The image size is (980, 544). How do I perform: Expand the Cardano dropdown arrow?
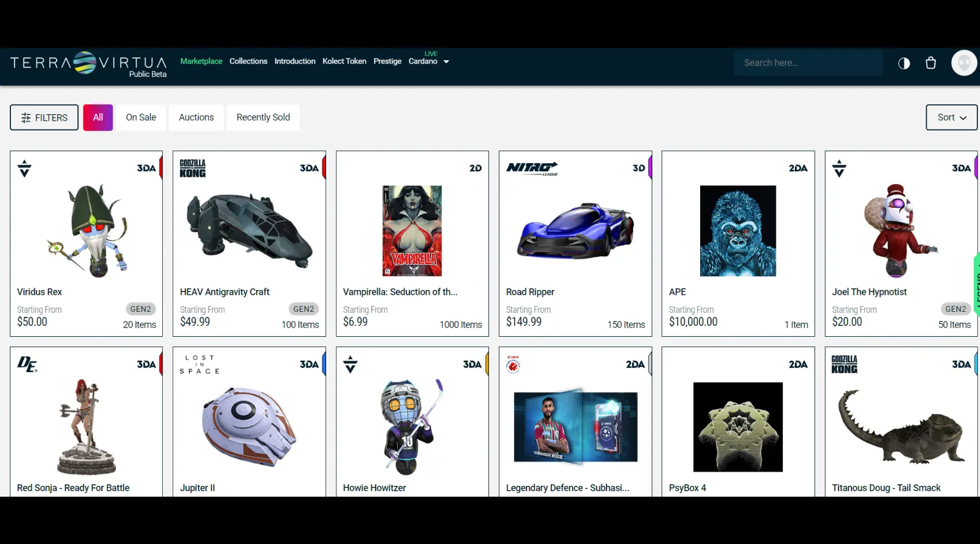pos(446,62)
